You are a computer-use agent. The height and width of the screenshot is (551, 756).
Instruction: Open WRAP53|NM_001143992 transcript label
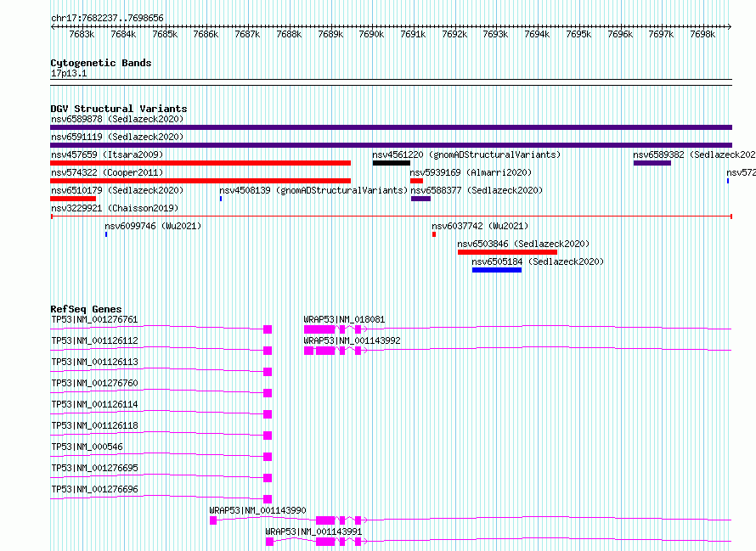[352, 340]
